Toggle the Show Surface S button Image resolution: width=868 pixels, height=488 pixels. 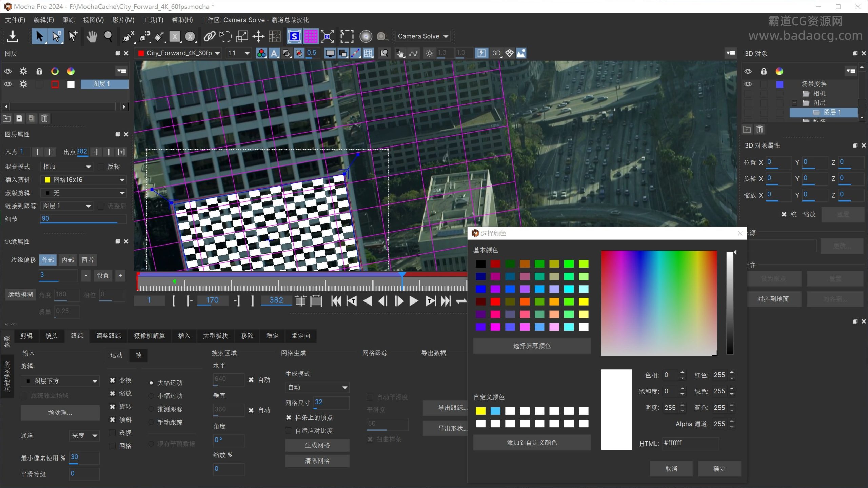[294, 36]
